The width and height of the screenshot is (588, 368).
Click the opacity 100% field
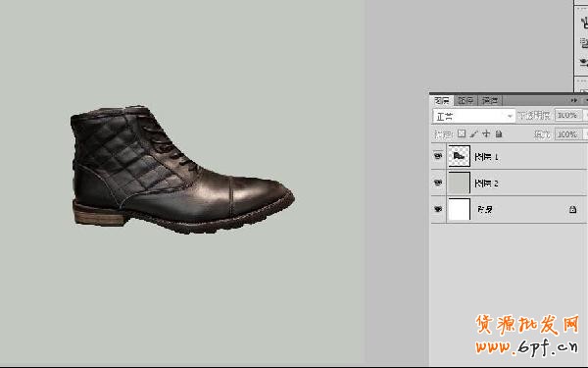point(568,115)
